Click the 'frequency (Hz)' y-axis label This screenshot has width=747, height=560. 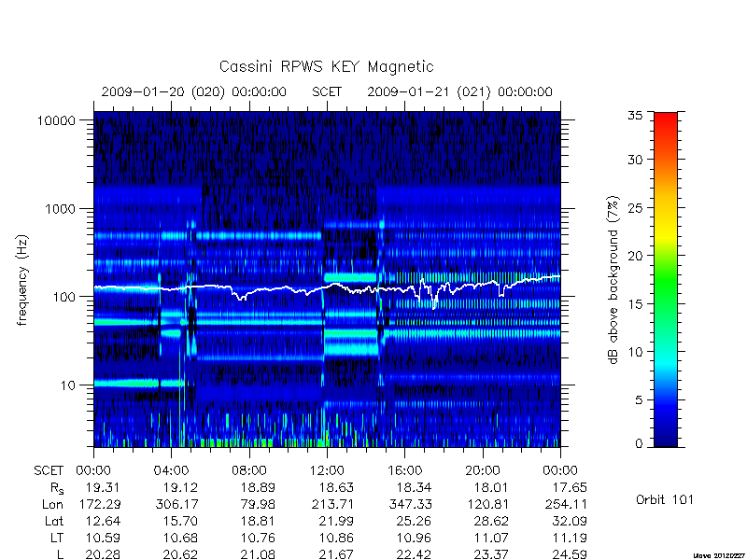pyautogui.click(x=22, y=280)
